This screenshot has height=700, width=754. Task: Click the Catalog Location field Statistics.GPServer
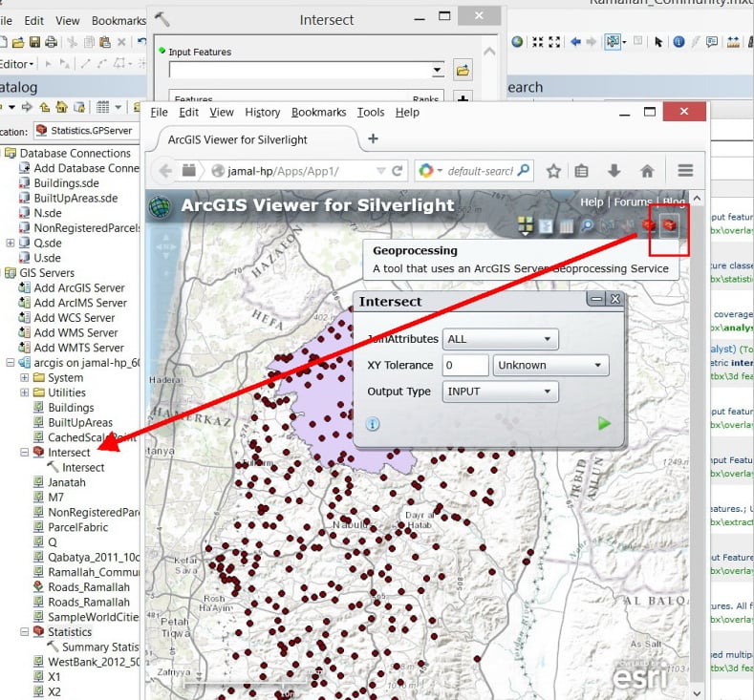pos(88,131)
